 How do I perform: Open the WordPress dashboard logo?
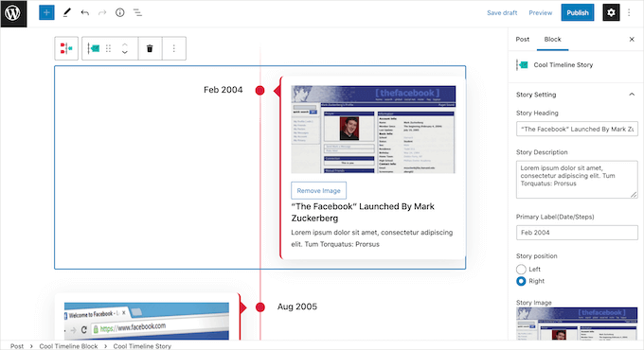pos(13,13)
